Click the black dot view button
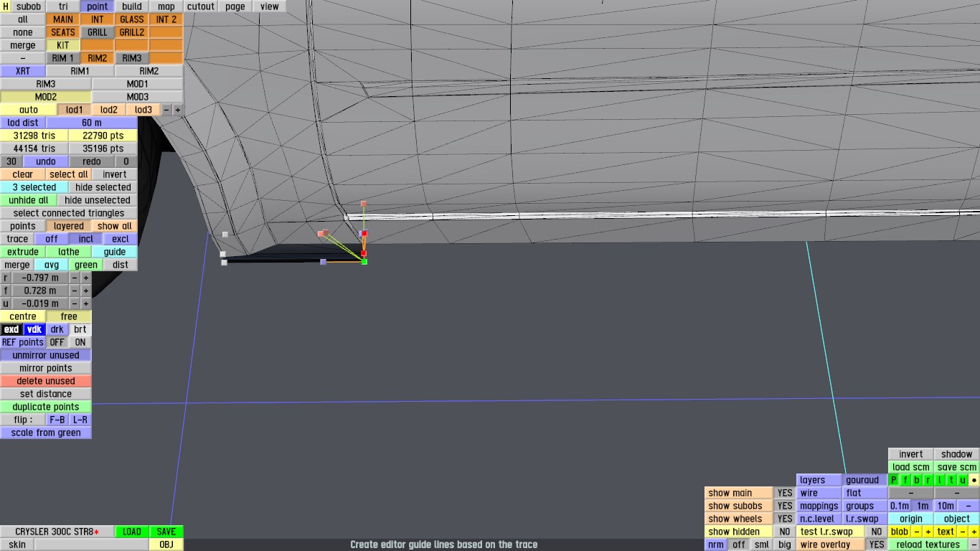980x551 pixels. click(974, 480)
